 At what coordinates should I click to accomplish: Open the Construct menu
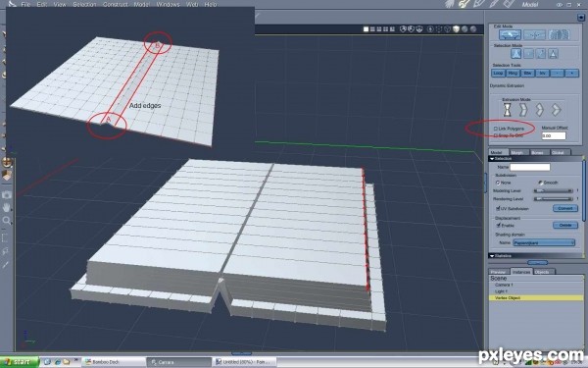[x=115, y=4]
